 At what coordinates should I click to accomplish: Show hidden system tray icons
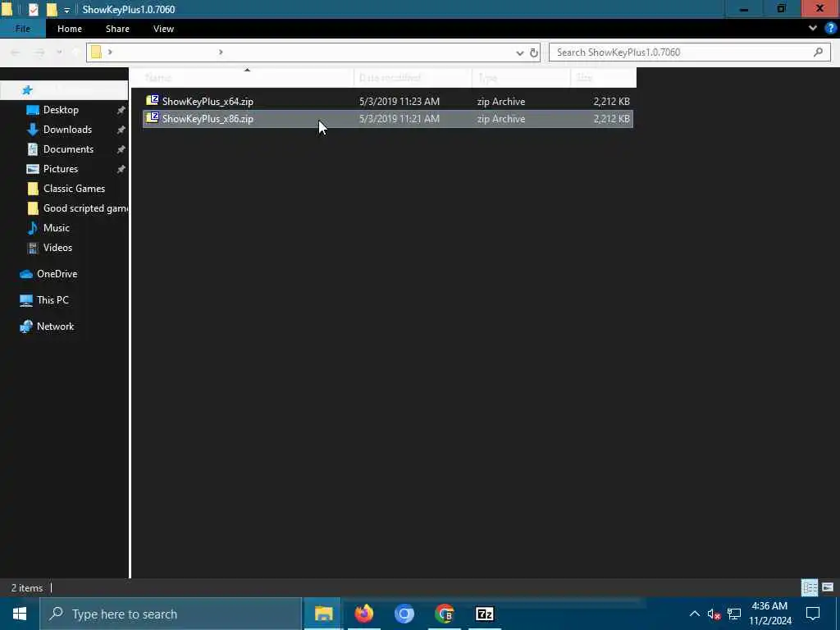[694, 614]
